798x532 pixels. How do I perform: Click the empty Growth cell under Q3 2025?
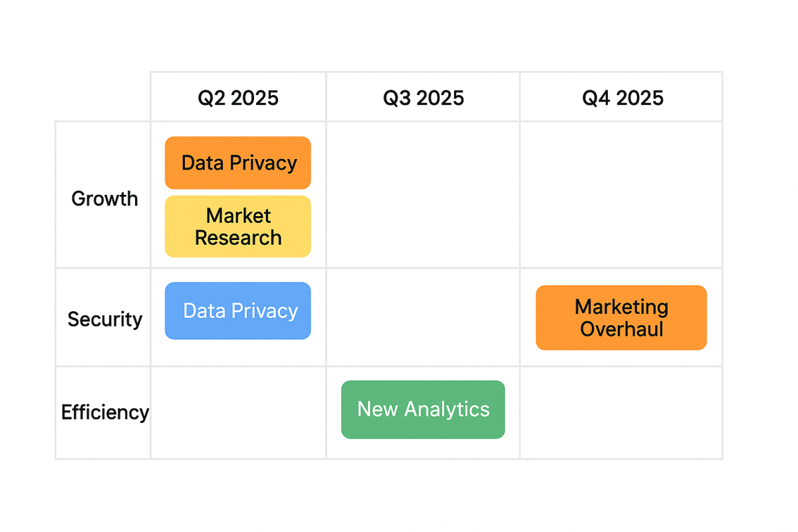(x=423, y=195)
